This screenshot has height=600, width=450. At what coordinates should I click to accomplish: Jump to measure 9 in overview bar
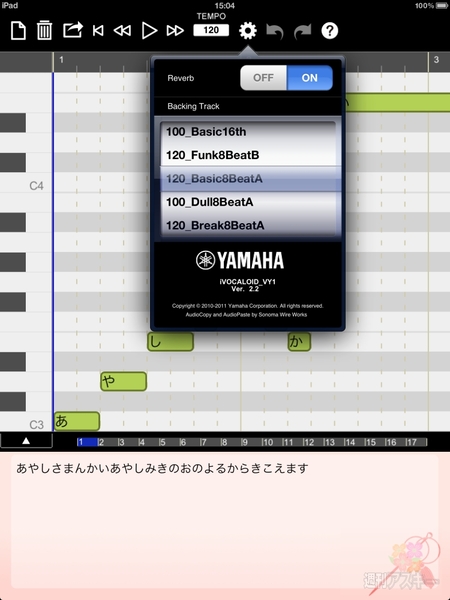click(251, 442)
